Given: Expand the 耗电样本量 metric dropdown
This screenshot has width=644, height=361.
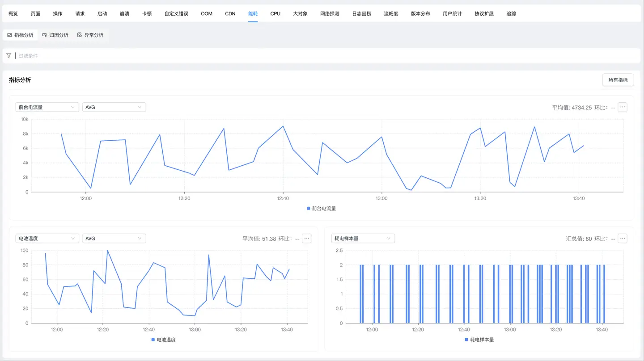Looking at the screenshot, I should 363,239.
